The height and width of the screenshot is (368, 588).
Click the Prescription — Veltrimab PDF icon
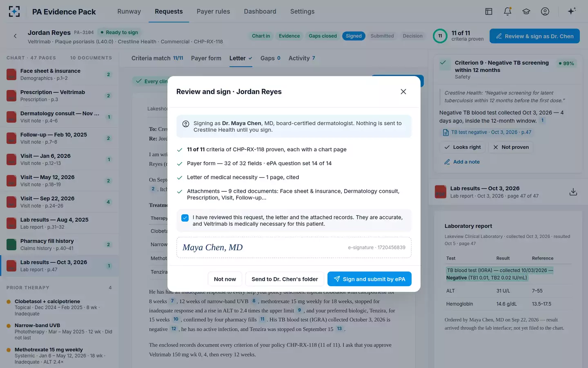11,96
